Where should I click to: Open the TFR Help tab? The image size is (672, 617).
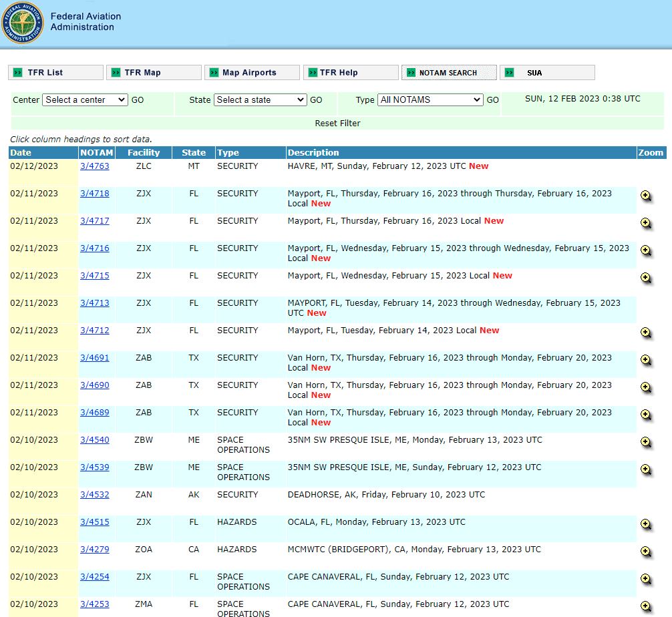tap(351, 72)
